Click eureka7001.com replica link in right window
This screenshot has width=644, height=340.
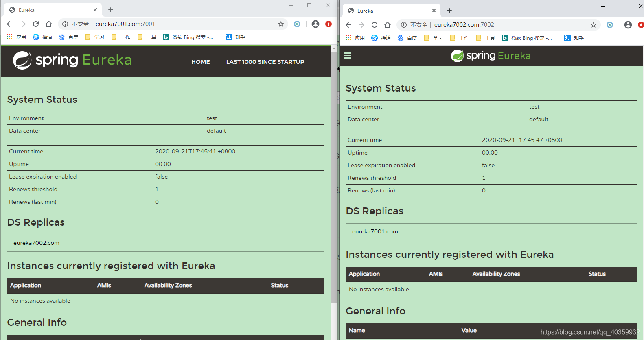click(x=375, y=231)
